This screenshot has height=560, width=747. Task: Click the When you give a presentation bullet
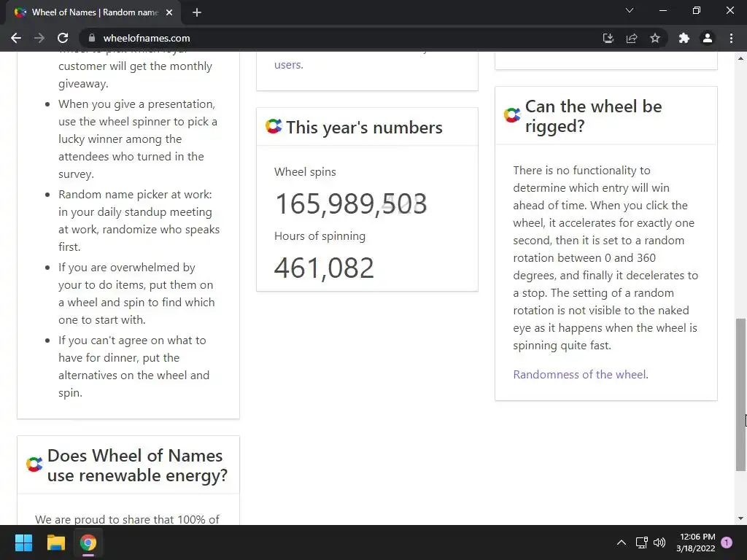click(x=138, y=139)
